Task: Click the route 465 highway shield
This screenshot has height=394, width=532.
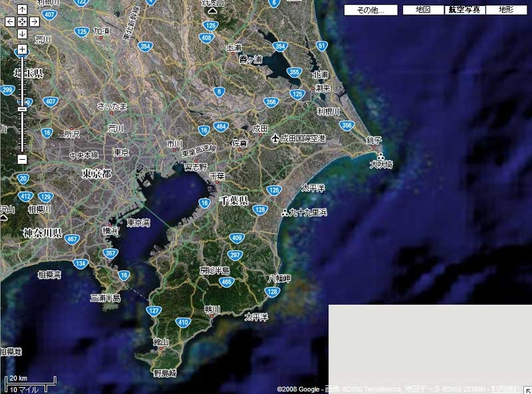Action: click(x=227, y=282)
